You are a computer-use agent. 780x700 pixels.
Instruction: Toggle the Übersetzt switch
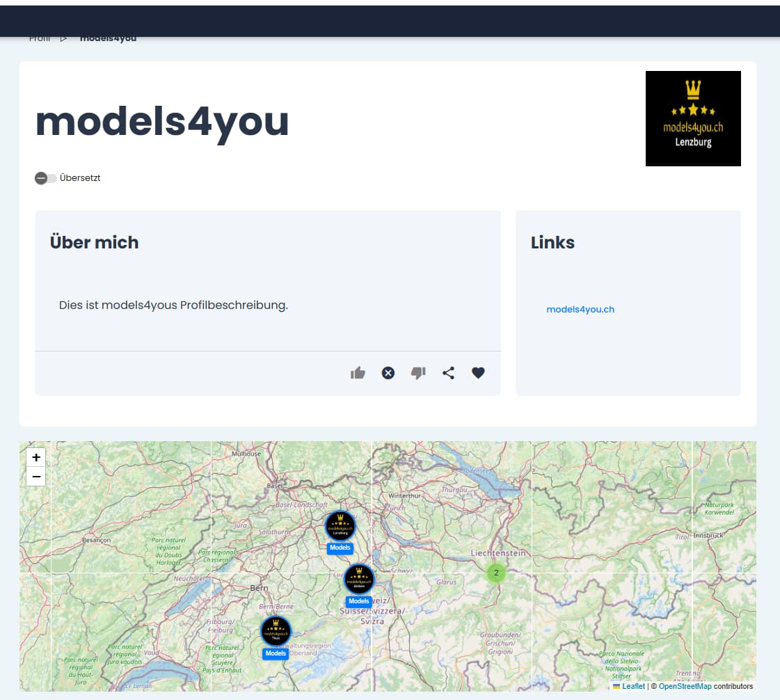coord(45,177)
